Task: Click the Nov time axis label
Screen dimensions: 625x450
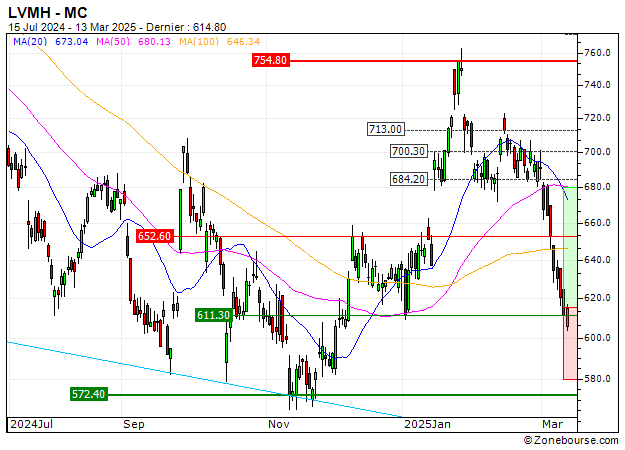Action: coord(279,424)
